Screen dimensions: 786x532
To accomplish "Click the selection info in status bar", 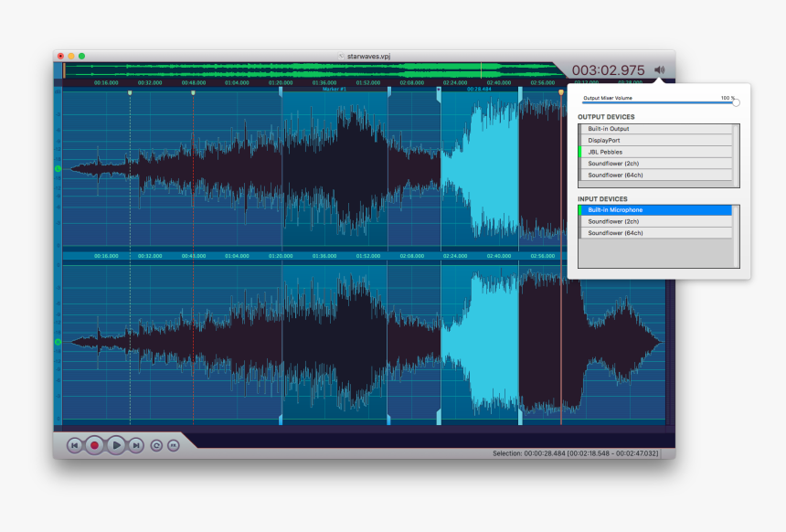I will point(576,453).
